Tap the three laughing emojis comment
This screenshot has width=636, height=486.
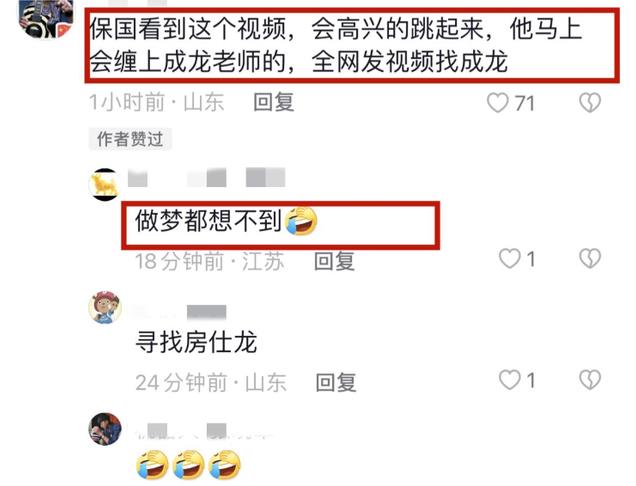[188, 465]
